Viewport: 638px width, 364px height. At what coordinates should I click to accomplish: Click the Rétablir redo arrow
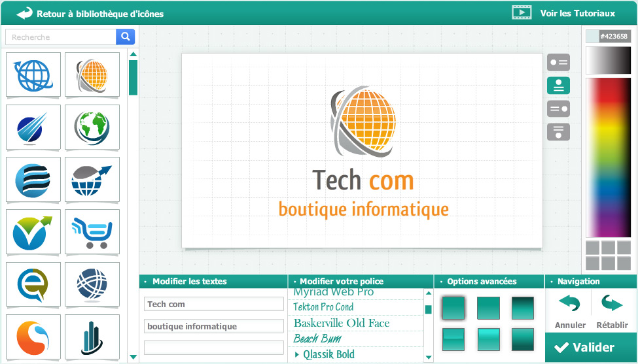[612, 304]
